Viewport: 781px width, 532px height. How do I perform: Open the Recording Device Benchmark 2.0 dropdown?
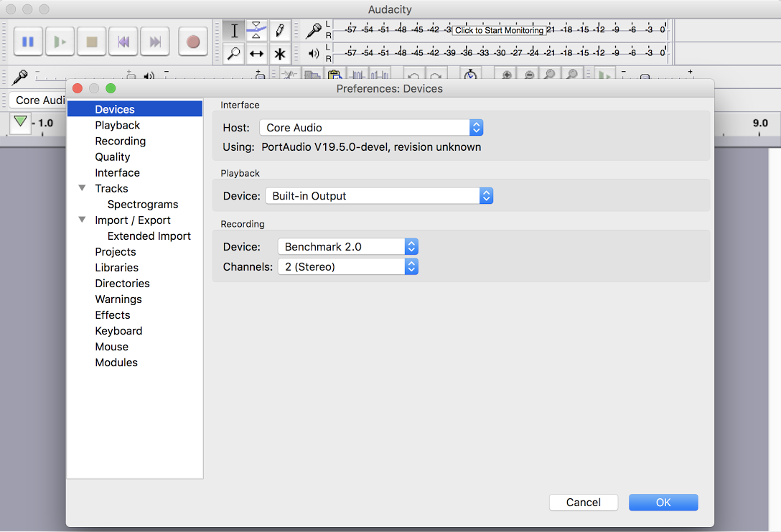347,246
